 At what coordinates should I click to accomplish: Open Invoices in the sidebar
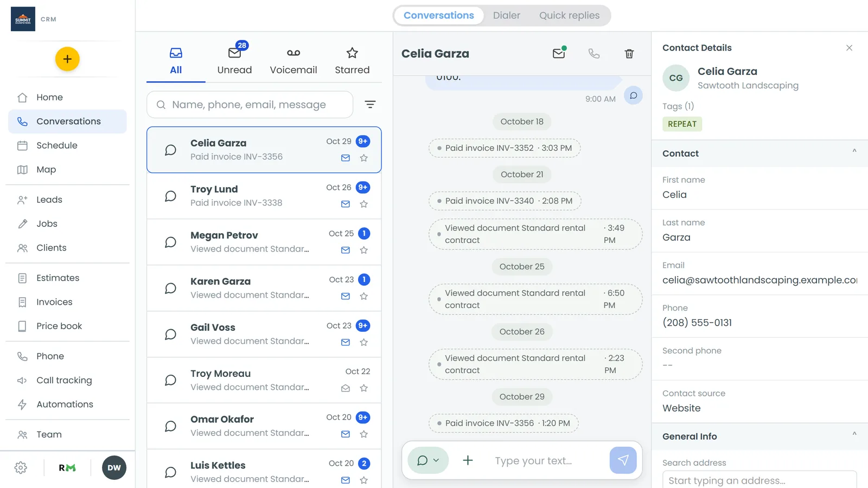click(x=67, y=302)
